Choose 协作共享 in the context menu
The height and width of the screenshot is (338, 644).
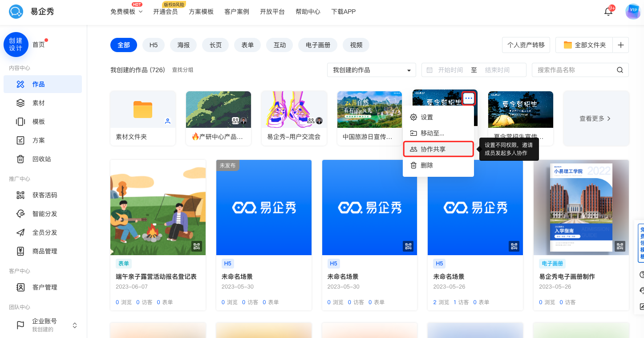(438, 149)
